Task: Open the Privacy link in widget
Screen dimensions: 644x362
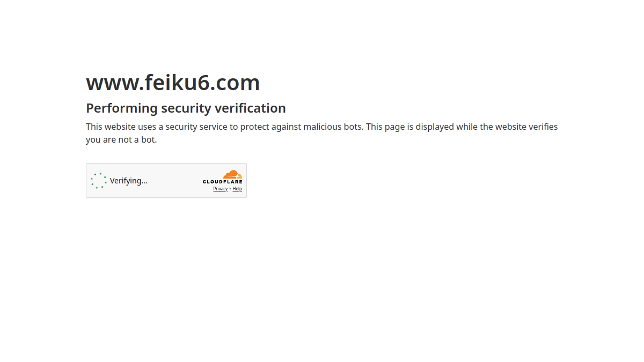Action: (x=220, y=189)
